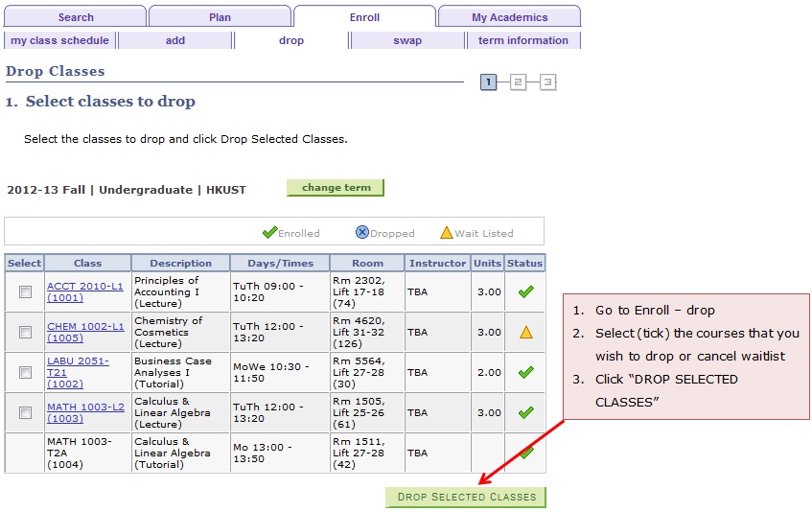Select the CHEM 1002-L1 checkbox
The height and width of the screenshot is (512, 812).
pyautogui.click(x=25, y=332)
